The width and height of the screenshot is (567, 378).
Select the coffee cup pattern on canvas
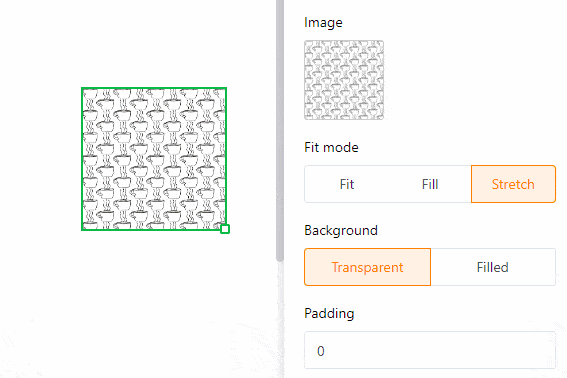[154, 158]
